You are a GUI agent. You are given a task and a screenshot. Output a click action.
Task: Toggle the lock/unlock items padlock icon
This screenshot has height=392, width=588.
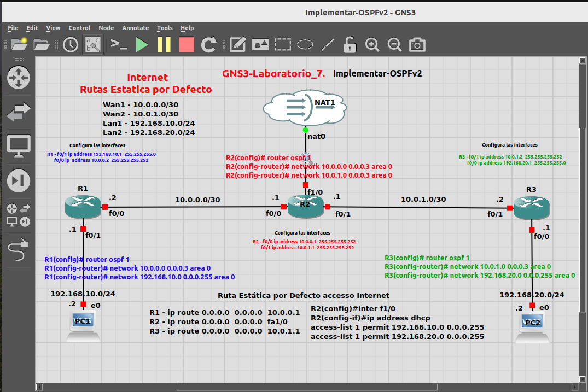[350, 45]
